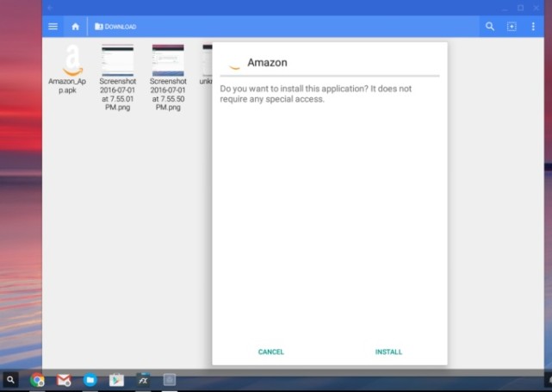Open the Files app in the shelf

[90, 380]
